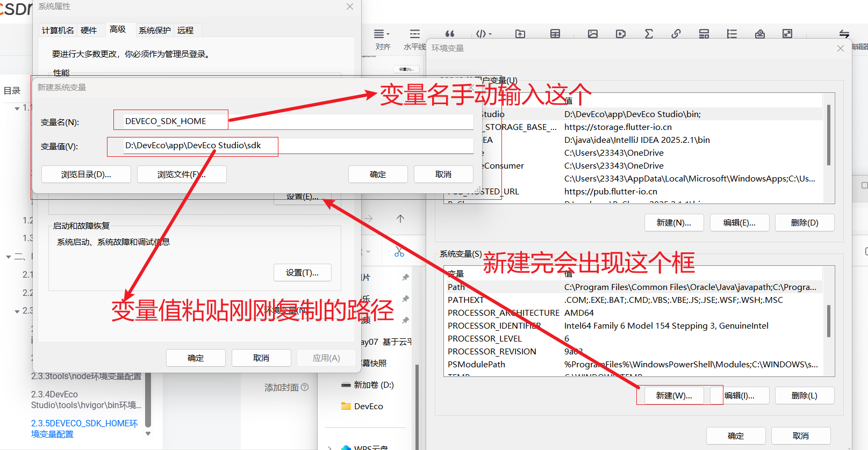
Task: Click the help icon beside 添加封面
Action: (x=305, y=387)
